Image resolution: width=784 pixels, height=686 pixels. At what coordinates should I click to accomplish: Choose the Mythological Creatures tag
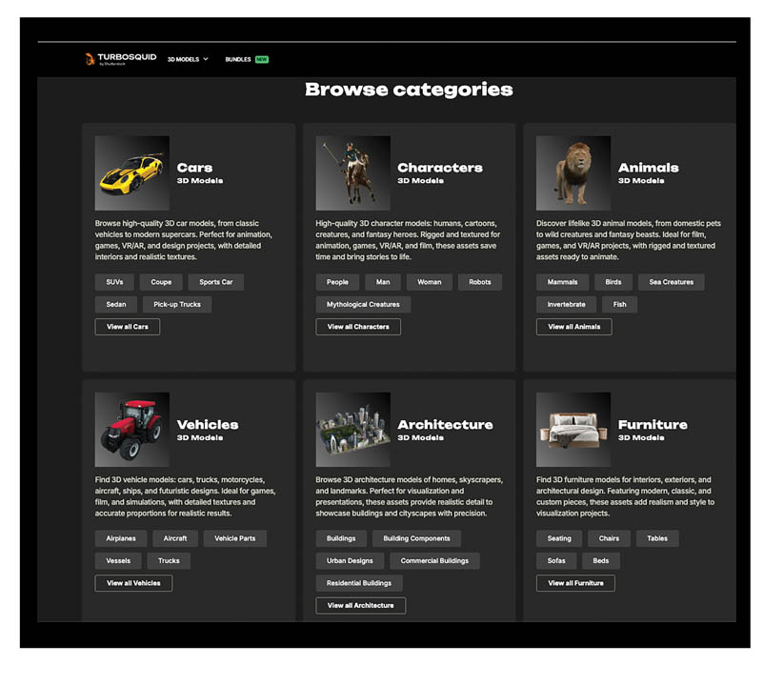[x=363, y=305]
